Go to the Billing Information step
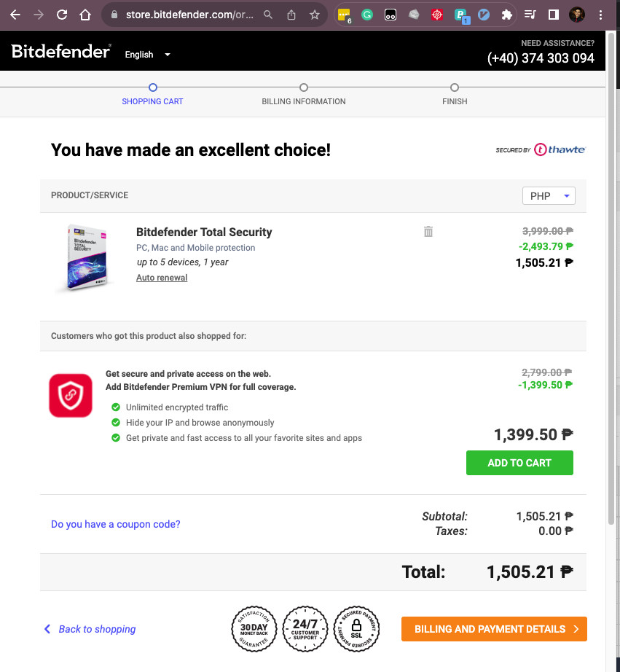 click(x=304, y=88)
